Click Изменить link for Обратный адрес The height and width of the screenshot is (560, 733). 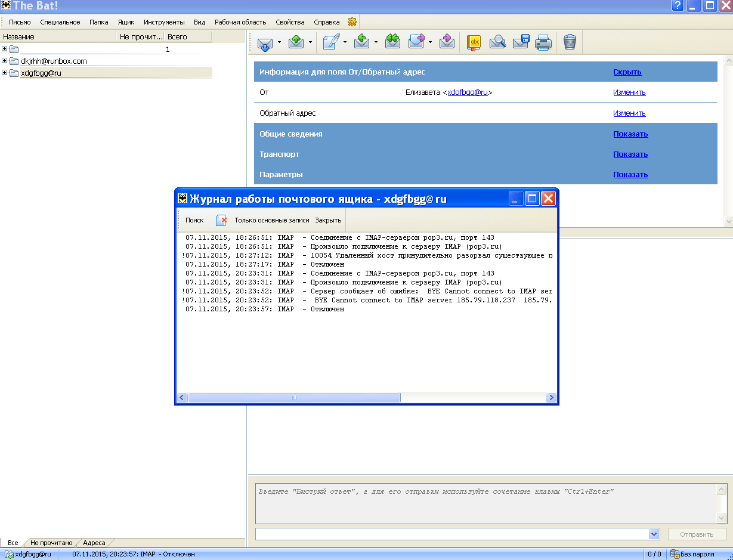click(x=629, y=113)
